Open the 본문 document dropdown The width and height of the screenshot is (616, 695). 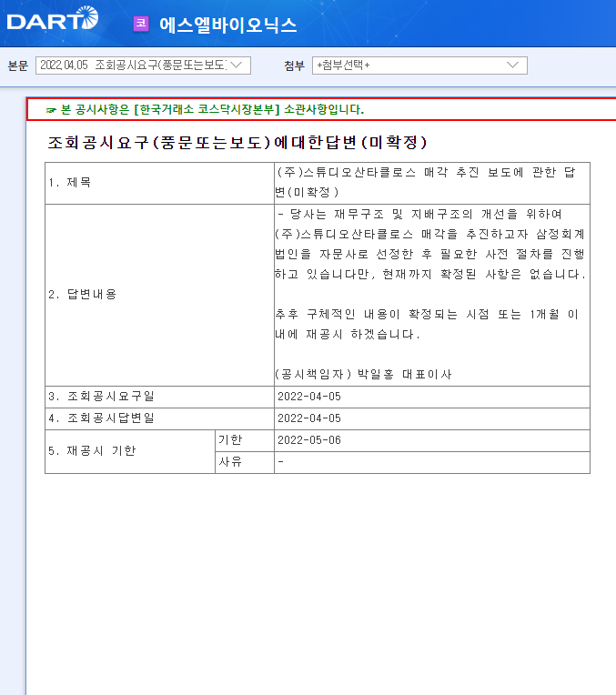coord(143,65)
